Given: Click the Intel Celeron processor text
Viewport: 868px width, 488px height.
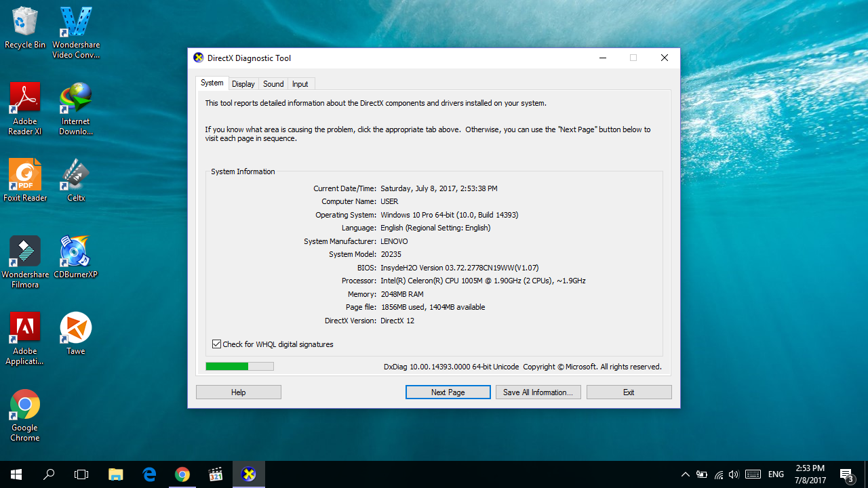Looking at the screenshot, I should (x=483, y=281).
